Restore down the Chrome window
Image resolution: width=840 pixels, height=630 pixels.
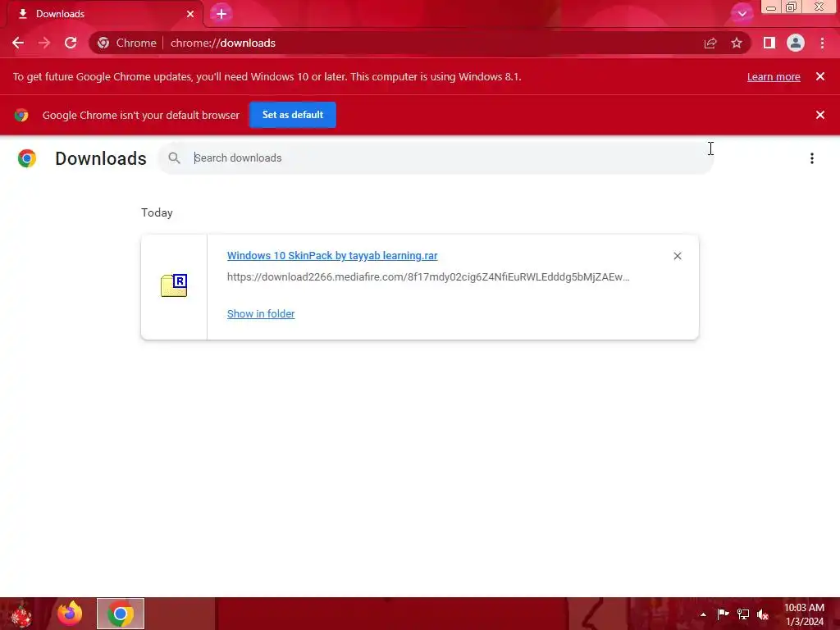[x=791, y=7]
